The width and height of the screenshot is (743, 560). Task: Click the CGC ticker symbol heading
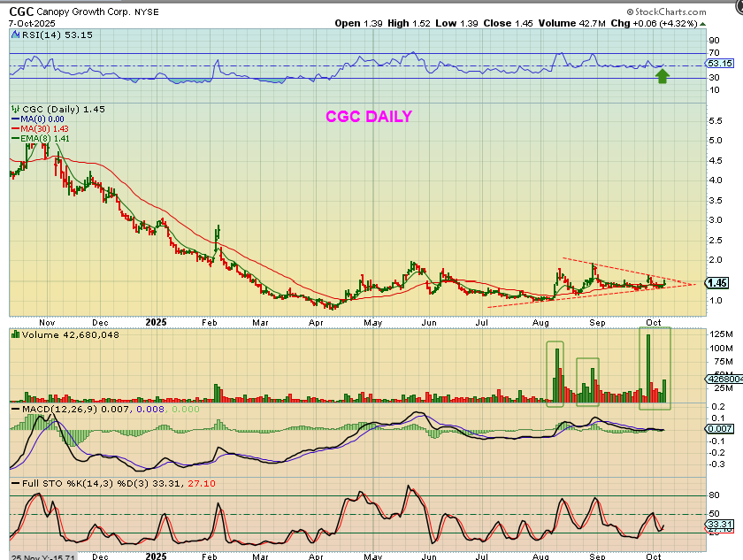click(x=22, y=12)
